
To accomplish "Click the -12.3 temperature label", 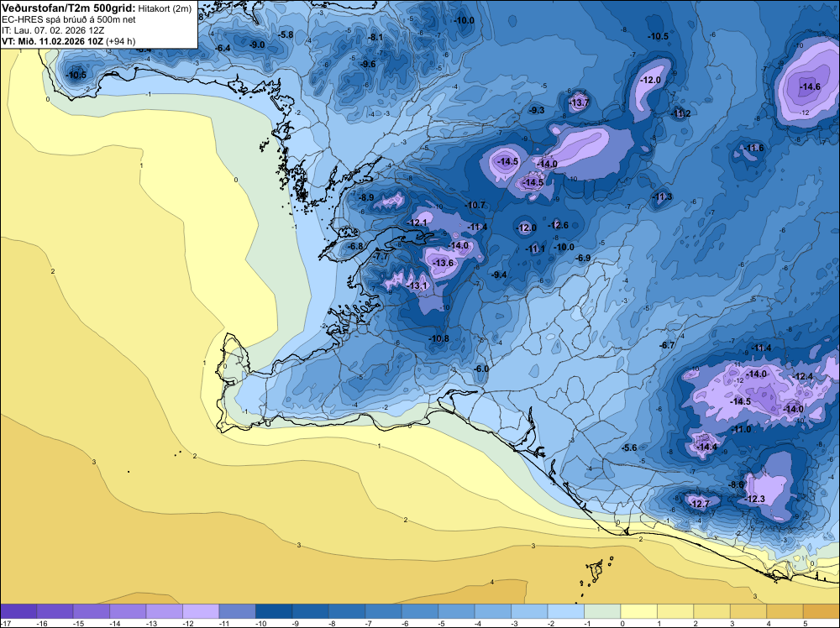I will (x=755, y=499).
